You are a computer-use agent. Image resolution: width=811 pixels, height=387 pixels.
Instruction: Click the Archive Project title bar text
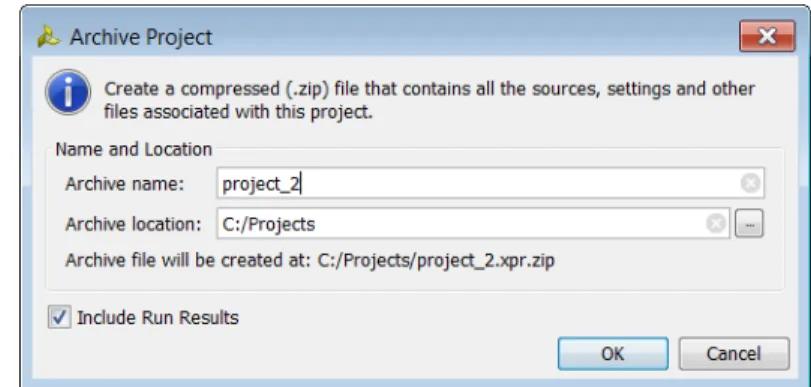(141, 37)
